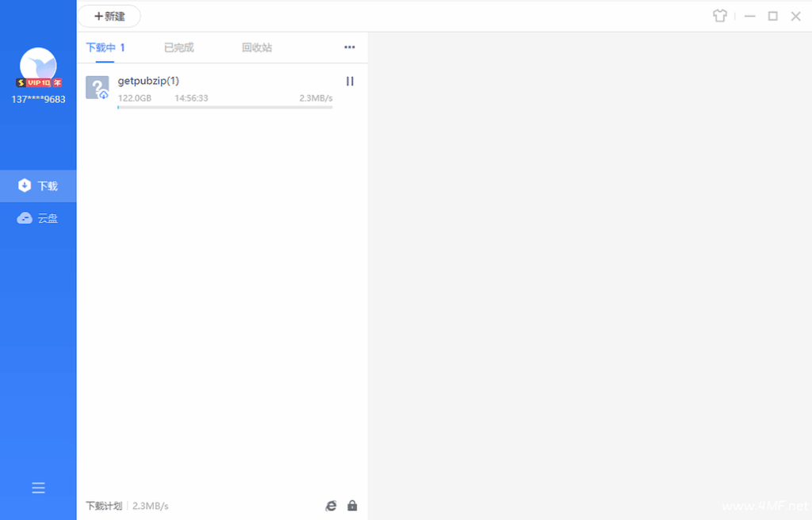Click the IE browser icon in status bar
The width and height of the screenshot is (812, 520).
[x=331, y=506]
